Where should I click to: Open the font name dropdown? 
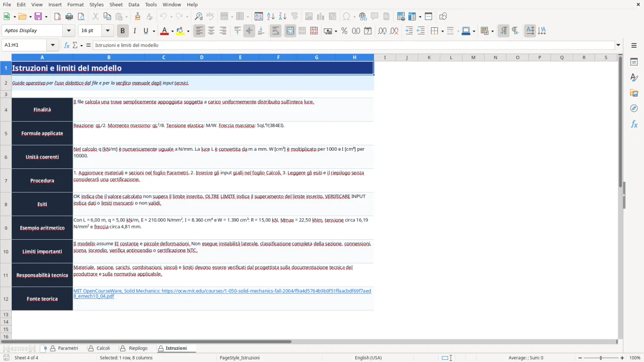(68, 31)
